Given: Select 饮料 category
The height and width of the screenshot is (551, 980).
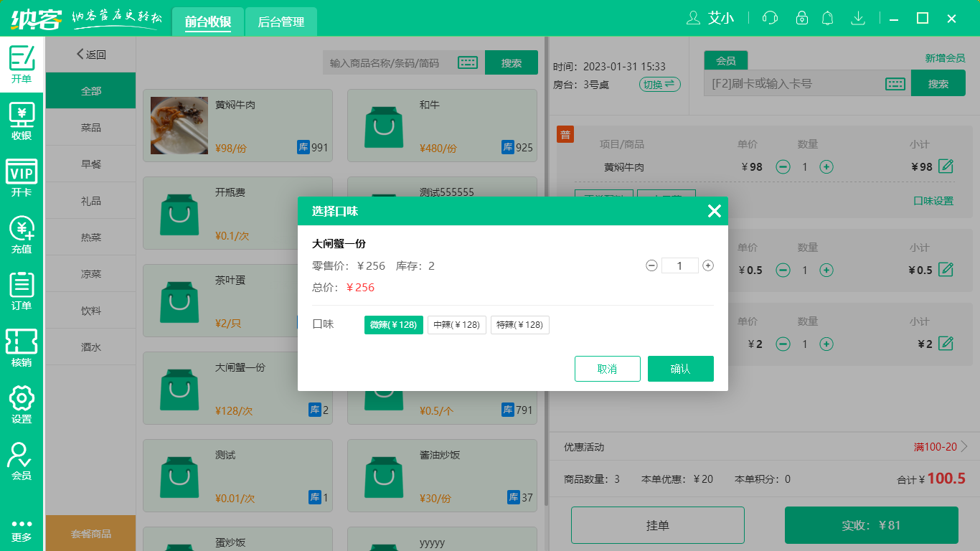Looking at the screenshot, I should click(x=91, y=311).
